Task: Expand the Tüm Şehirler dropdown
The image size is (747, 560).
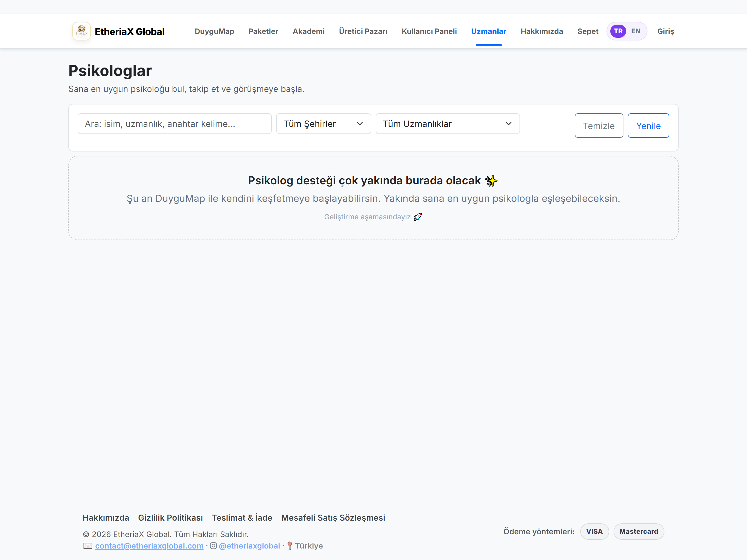Action: coord(323,124)
